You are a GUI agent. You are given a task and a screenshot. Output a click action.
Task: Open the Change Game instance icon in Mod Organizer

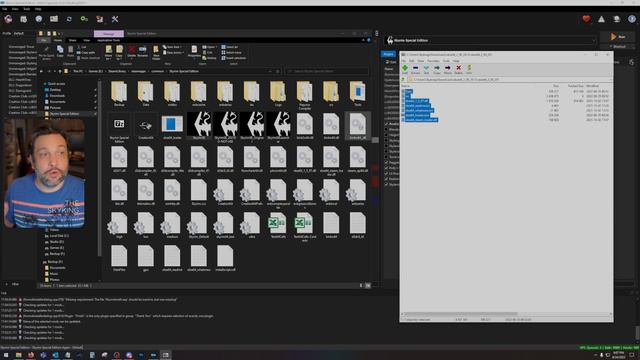(x=8, y=19)
